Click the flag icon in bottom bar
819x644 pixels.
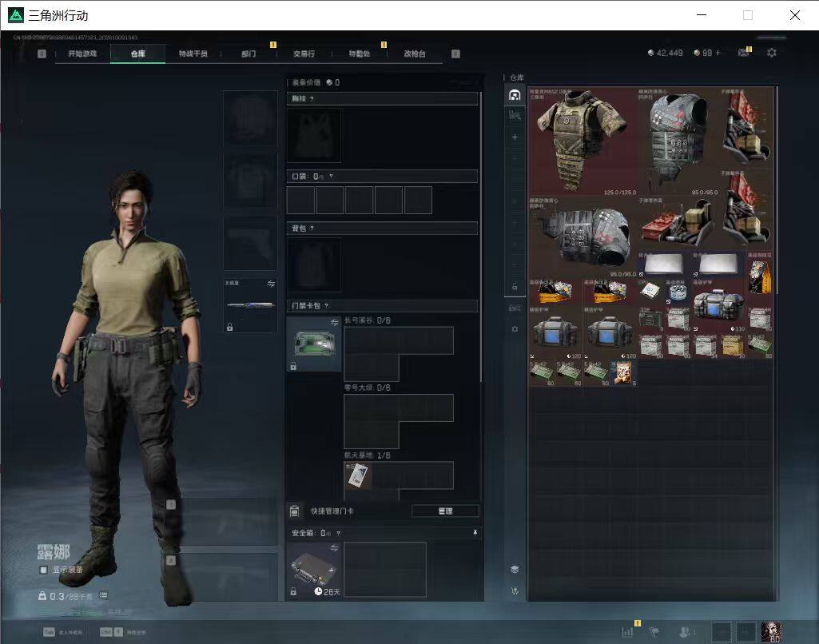654,632
